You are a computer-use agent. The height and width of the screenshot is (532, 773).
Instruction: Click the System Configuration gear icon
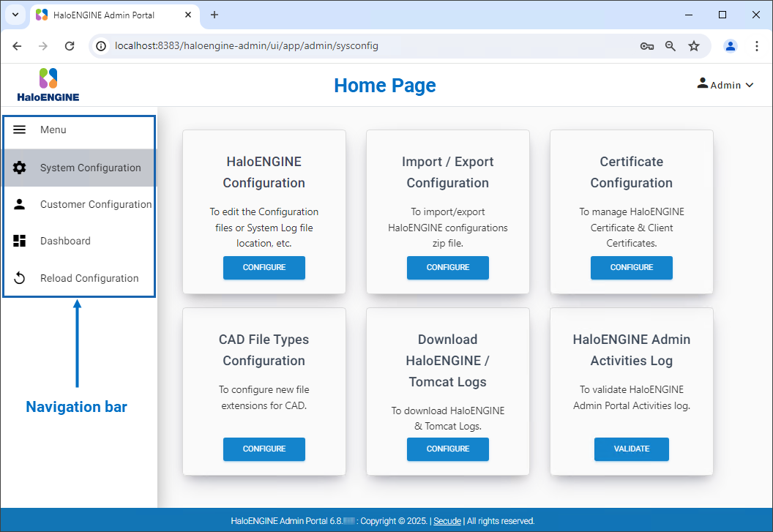click(20, 168)
